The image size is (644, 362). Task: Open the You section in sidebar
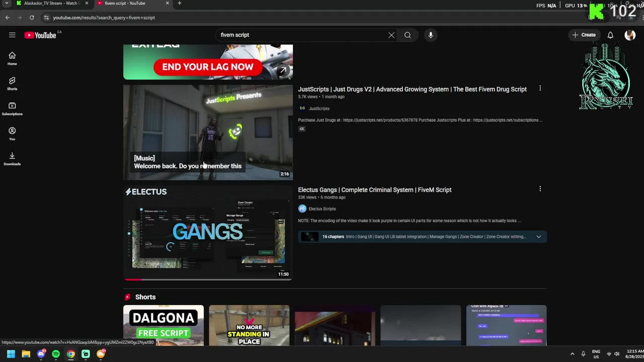[12, 134]
